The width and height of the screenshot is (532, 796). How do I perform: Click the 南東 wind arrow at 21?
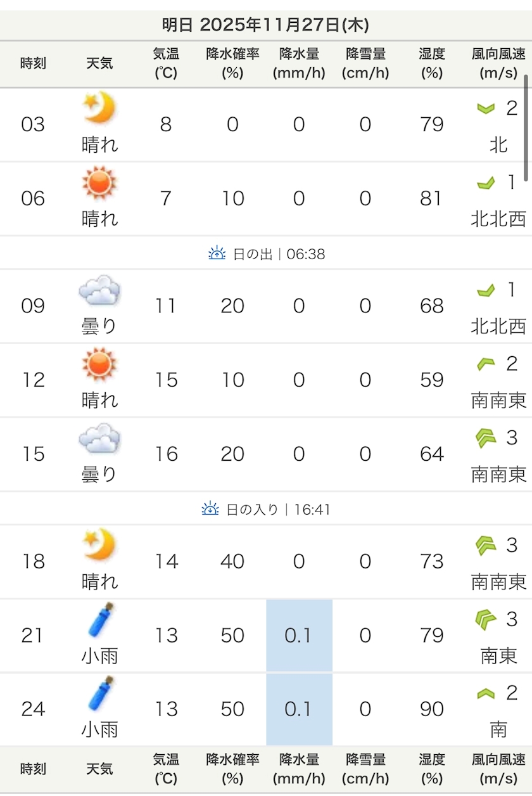pyautogui.click(x=485, y=619)
